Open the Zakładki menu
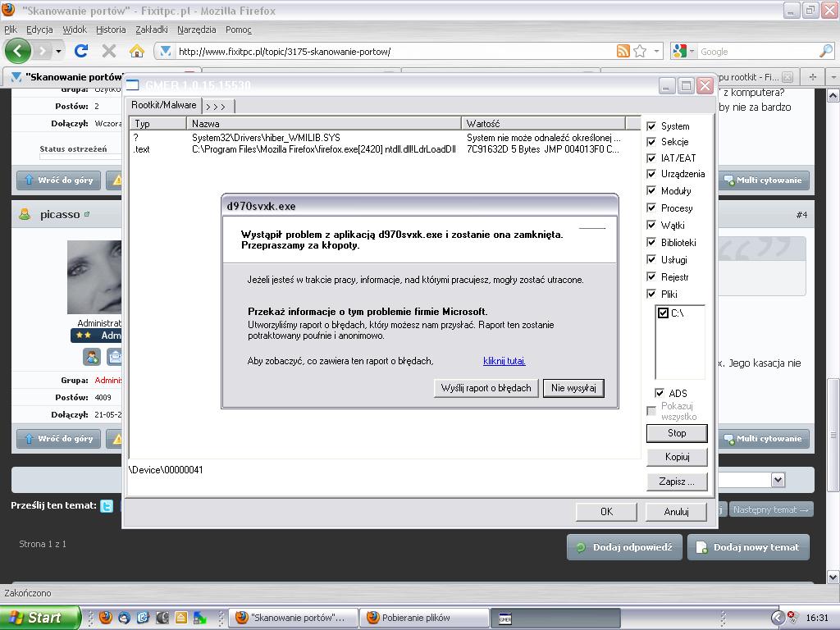 152,30
